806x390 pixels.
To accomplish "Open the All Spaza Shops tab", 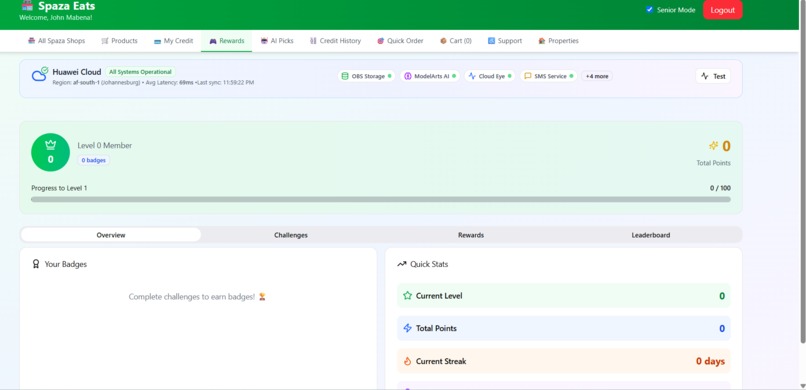I will coord(57,41).
